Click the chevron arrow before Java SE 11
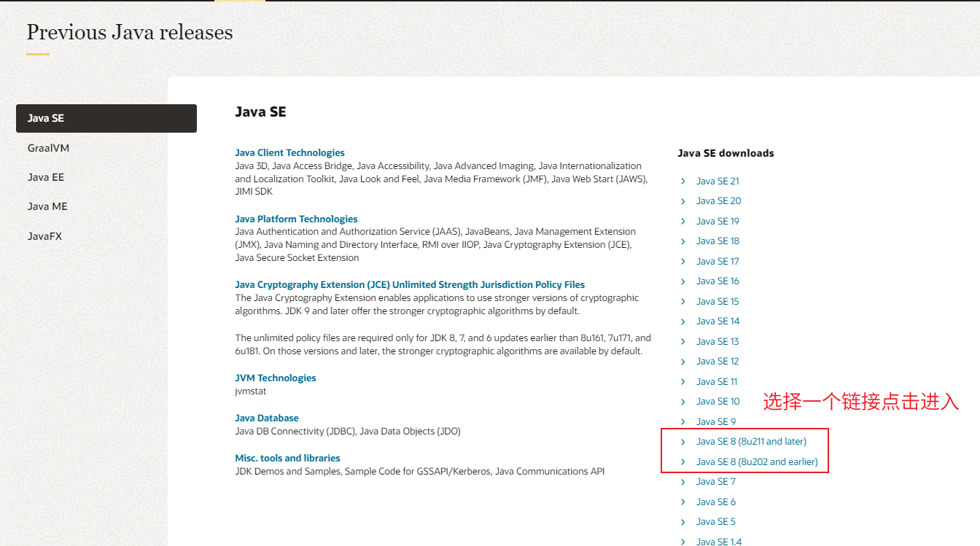This screenshot has height=546, width=980. pos(683,382)
